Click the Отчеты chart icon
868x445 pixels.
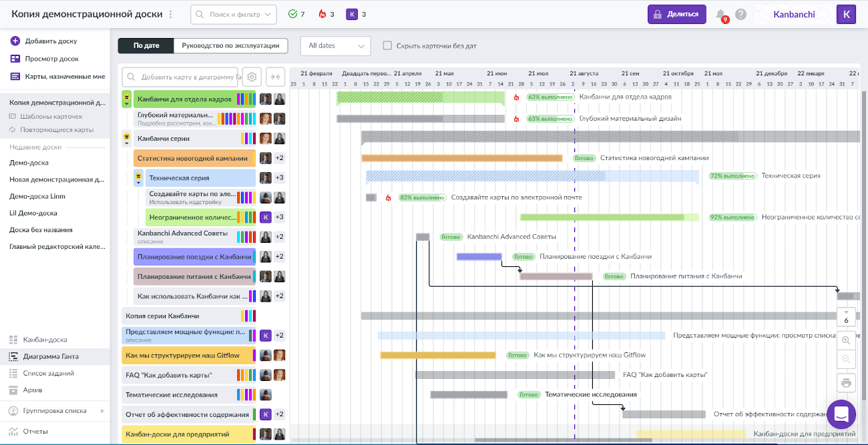pyautogui.click(x=13, y=431)
